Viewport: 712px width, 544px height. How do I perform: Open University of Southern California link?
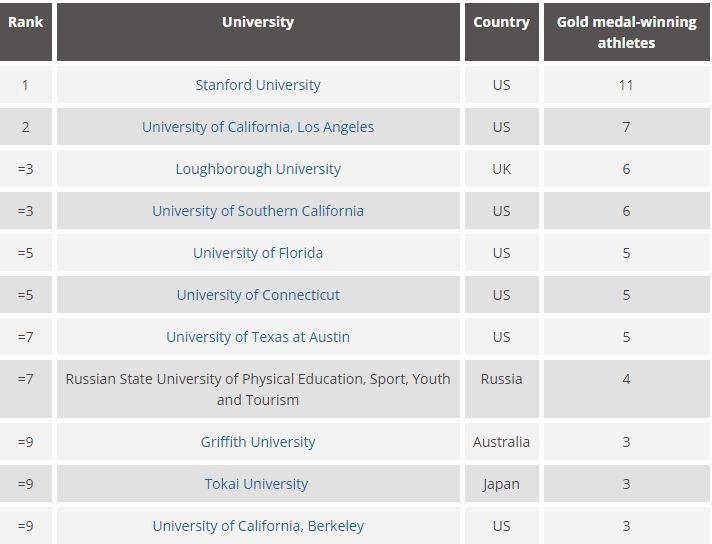(x=258, y=211)
